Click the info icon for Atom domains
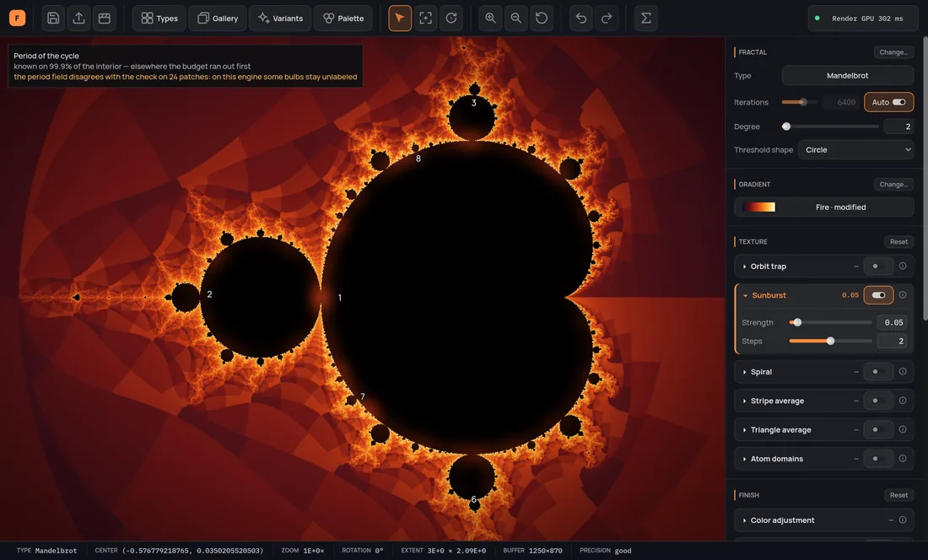 [903, 458]
